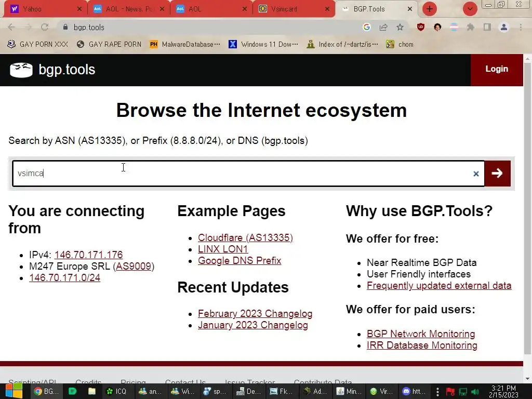The image size is (532, 399).
Task: Open the Windows Start button
Action: point(14,391)
